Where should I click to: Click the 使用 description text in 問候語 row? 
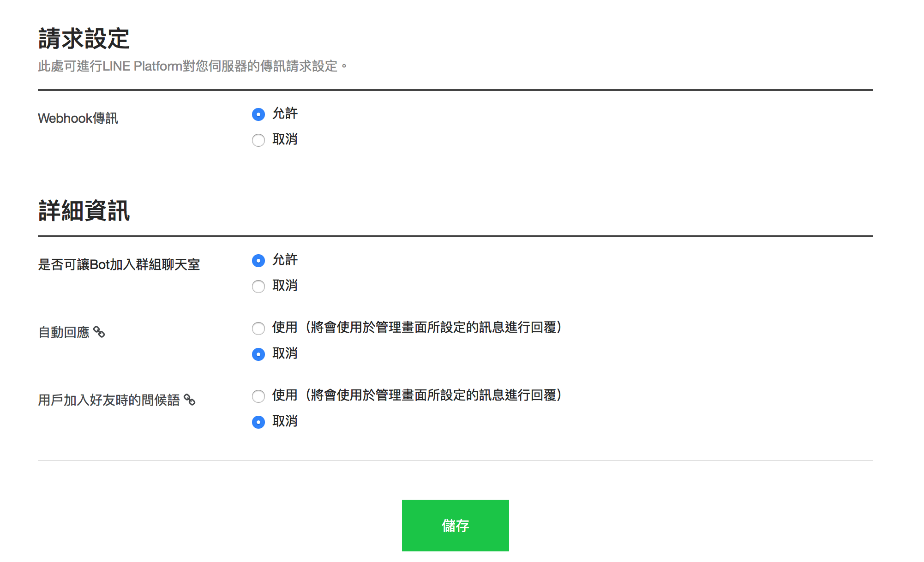click(417, 395)
